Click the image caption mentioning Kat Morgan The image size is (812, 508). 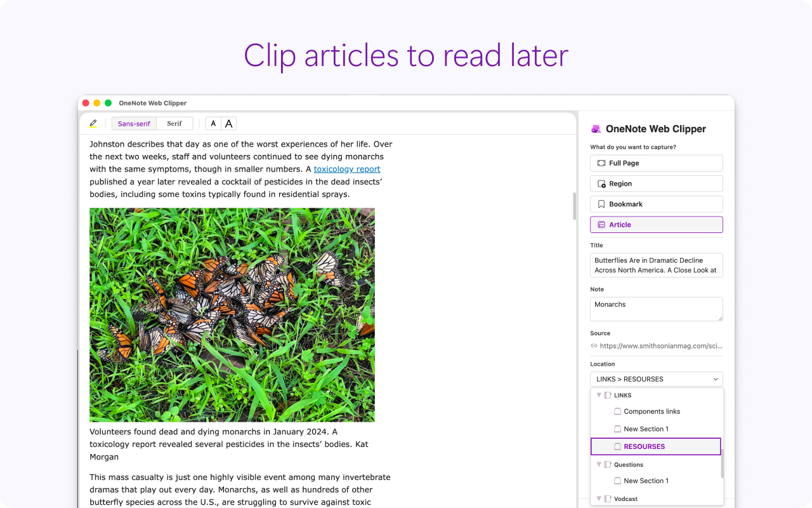coord(229,444)
